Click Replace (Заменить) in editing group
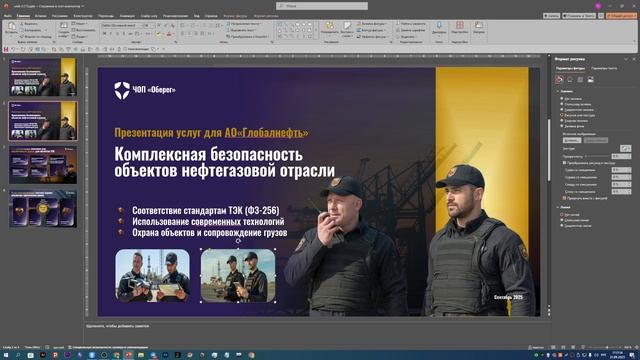Image resolution: width=640 pixels, height=360 pixels. click(x=411, y=30)
